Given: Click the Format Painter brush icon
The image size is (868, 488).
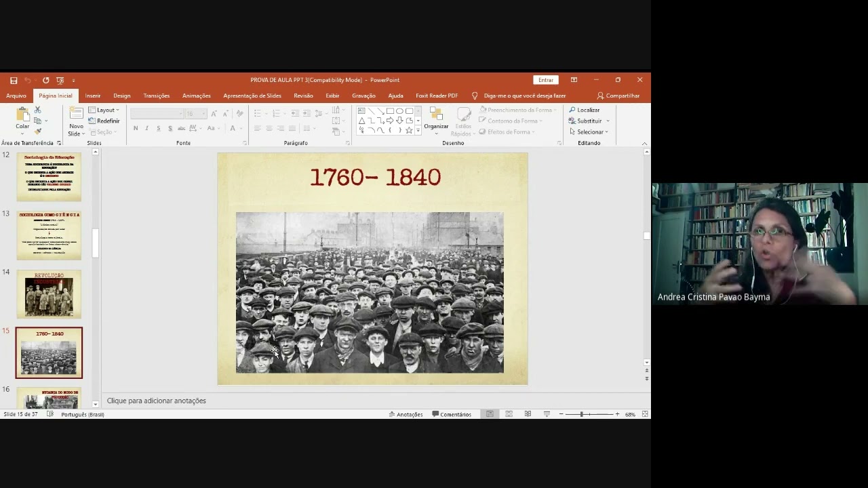Looking at the screenshot, I should 38,131.
